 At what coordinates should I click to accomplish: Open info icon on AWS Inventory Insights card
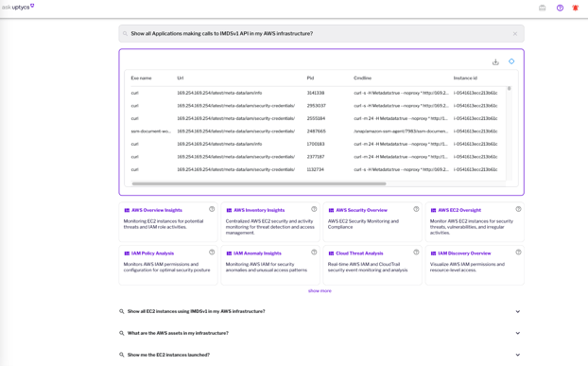tap(314, 209)
